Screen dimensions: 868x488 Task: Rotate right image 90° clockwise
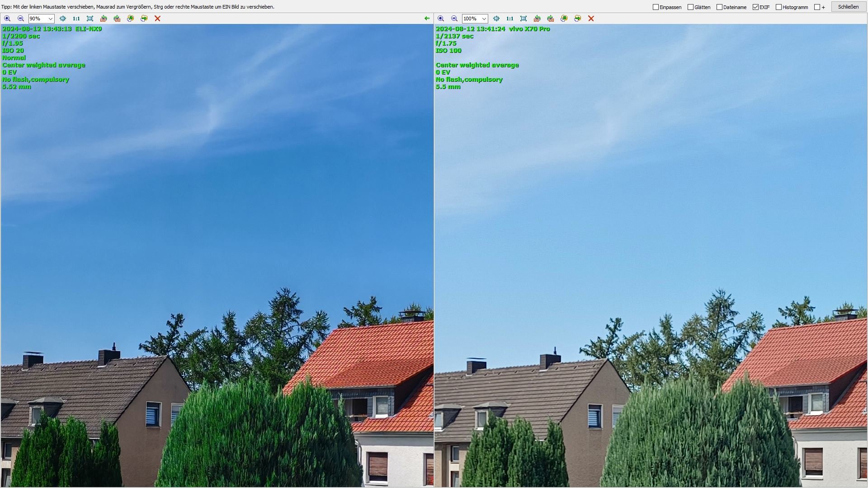point(551,19)
